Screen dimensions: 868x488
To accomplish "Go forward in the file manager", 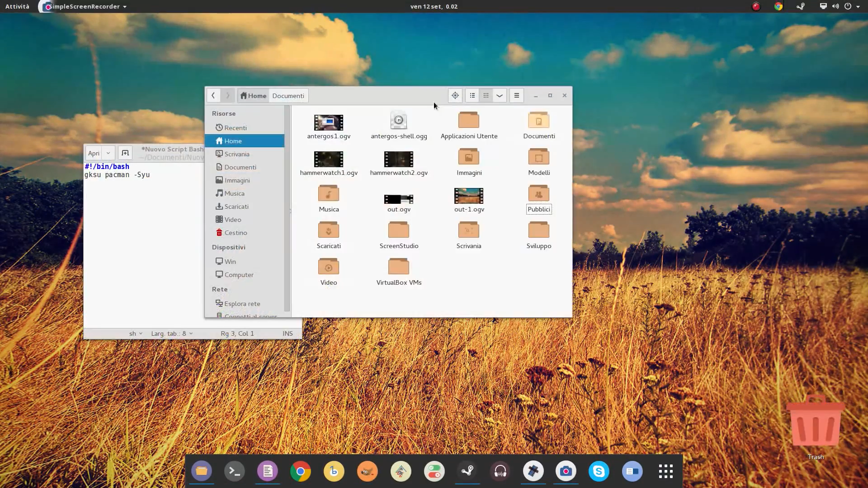I will pos(227,95).
